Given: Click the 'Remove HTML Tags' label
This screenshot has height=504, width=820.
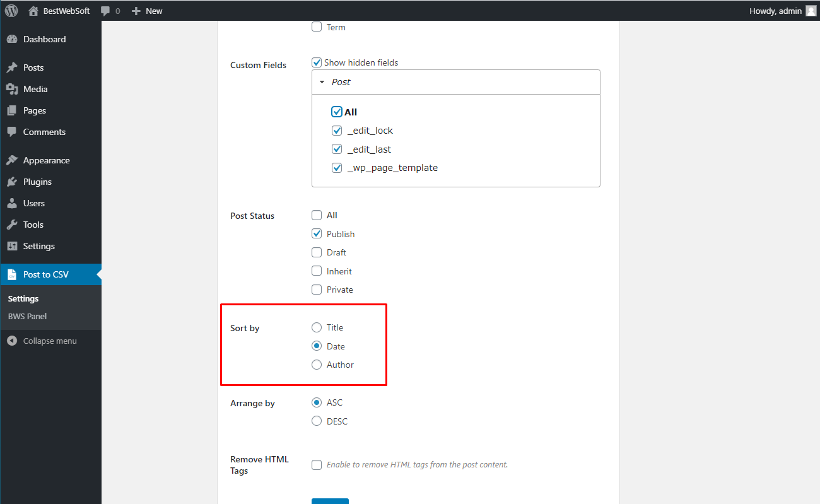Looking at the screenshot, I should click(259, 465).
